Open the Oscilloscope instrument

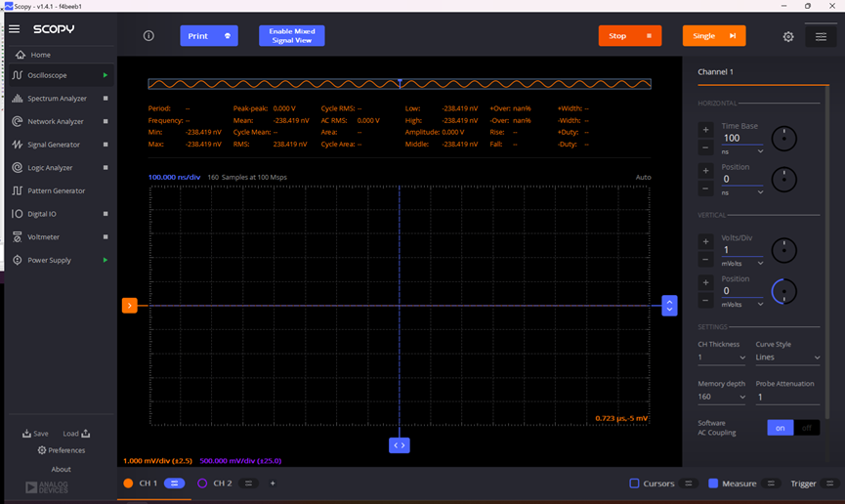pos(60,75)
